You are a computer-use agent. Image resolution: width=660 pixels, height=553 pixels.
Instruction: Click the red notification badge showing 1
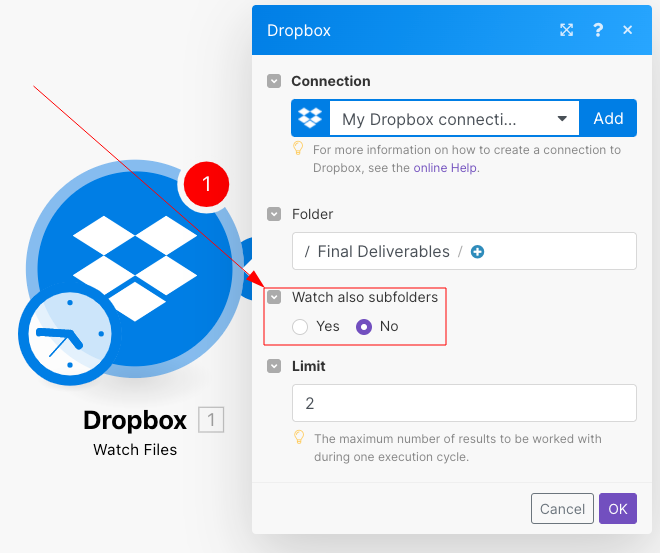tap(206, 184)
